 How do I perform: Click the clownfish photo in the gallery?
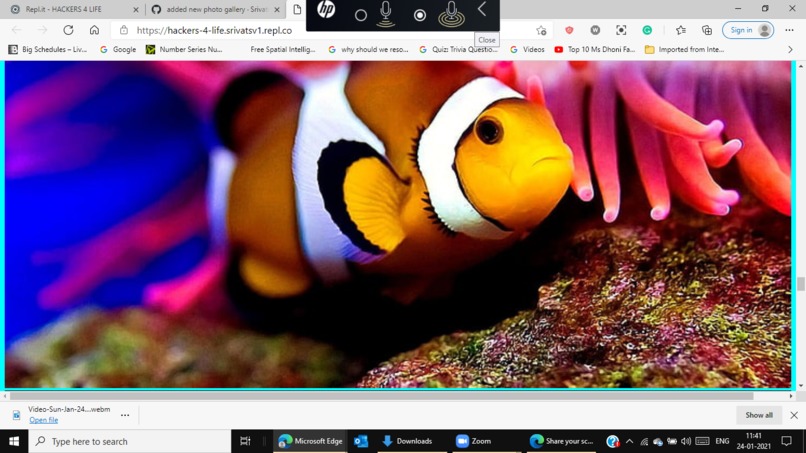pos(398,225)
